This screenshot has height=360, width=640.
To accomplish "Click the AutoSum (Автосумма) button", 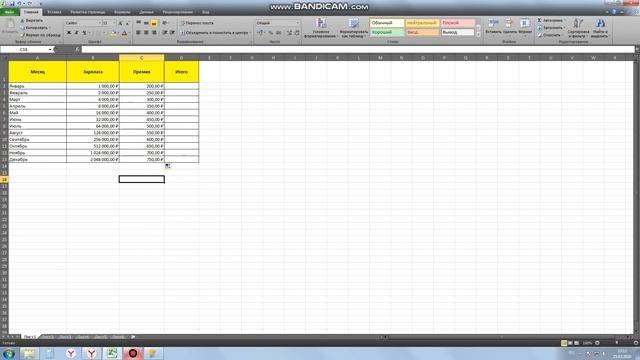I will tap(551, 20).
